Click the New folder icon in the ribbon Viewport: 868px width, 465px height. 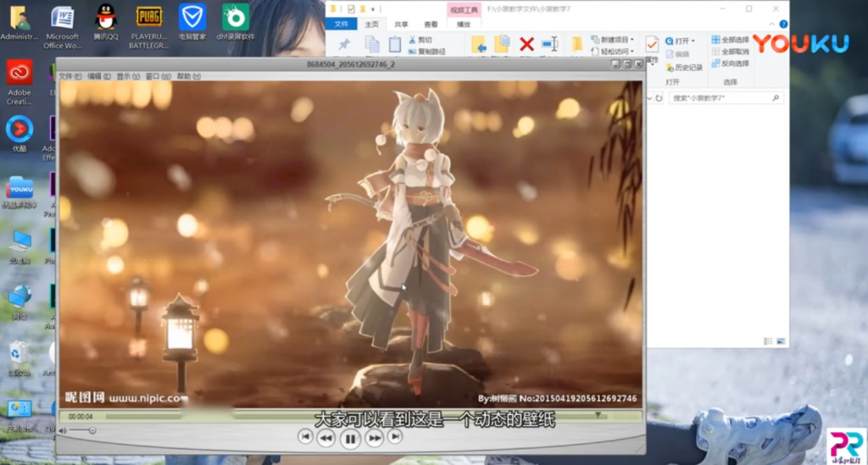pos(576,44)
